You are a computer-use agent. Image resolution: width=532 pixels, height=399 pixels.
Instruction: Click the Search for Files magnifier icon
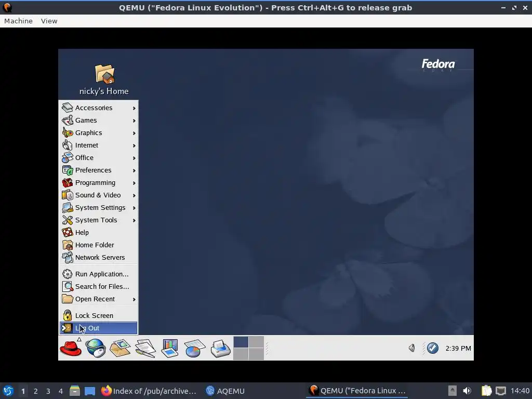(x=67, y=287)
